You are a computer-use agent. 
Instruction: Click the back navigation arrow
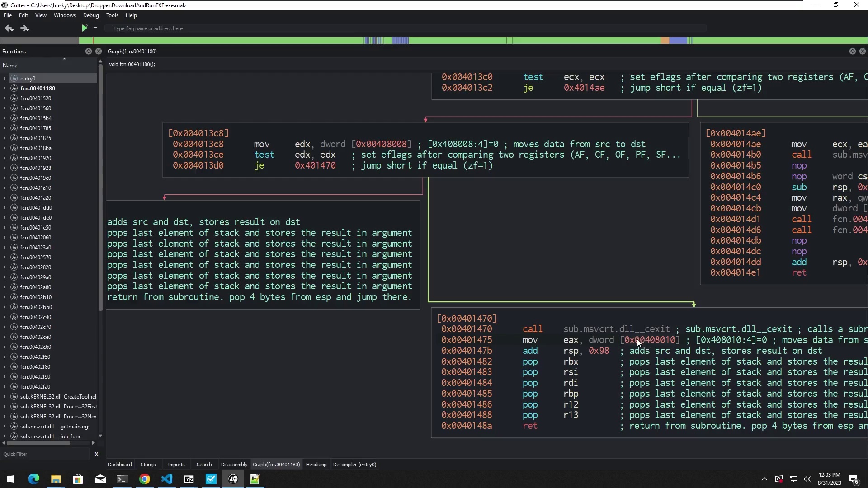point(9,28)
